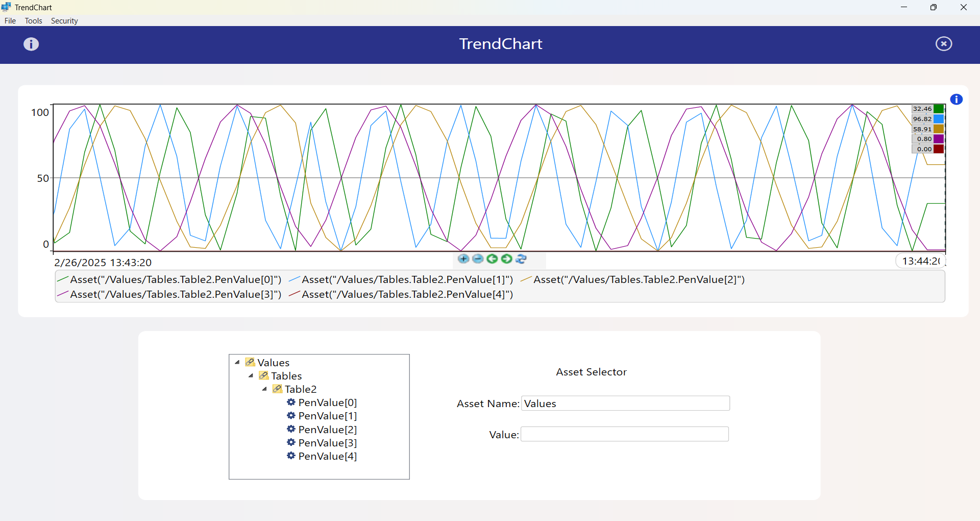
Task: Toggle PenValue[4] legend entry
Action: click(401, 294)
